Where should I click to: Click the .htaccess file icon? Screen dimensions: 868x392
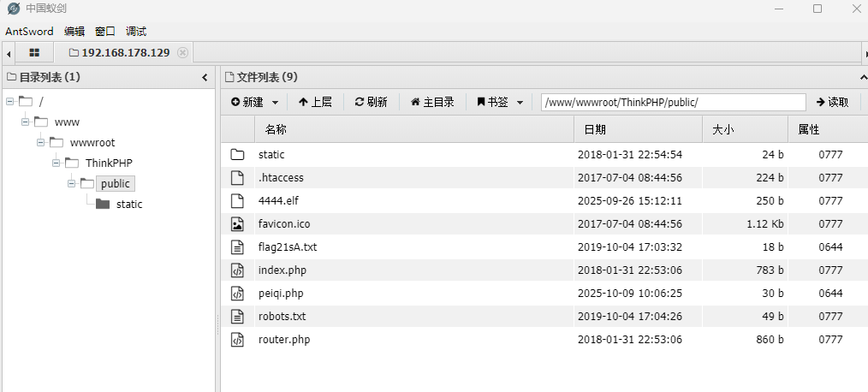point(237,178)
